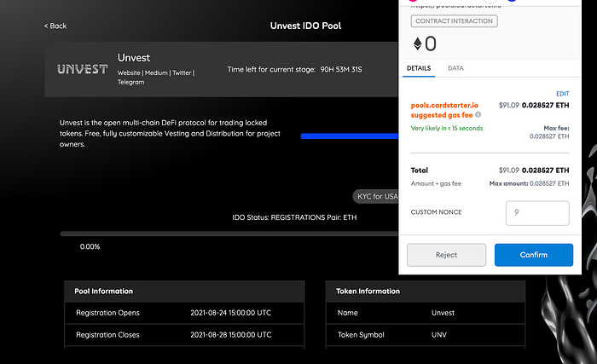The width and height of the screenshot is (597, 364).
Task: Click the gas fee info icon
Action: pyautogui.click(x=478, y=114)
